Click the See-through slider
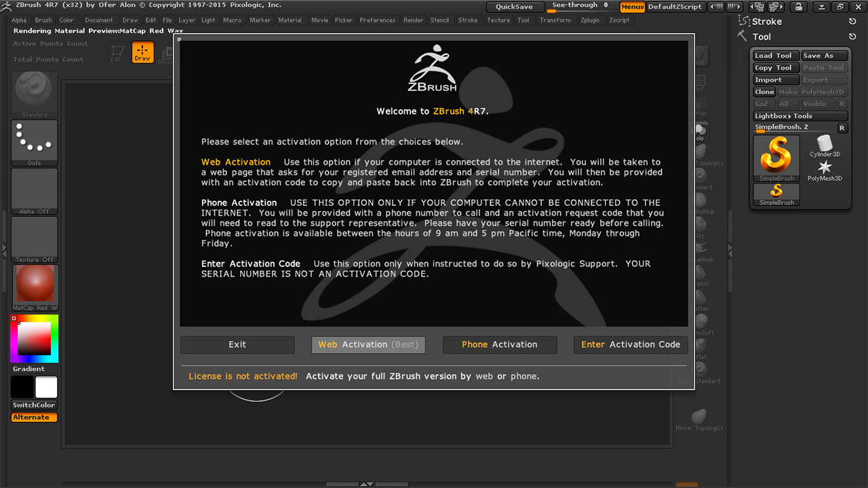 pos(580,7)
